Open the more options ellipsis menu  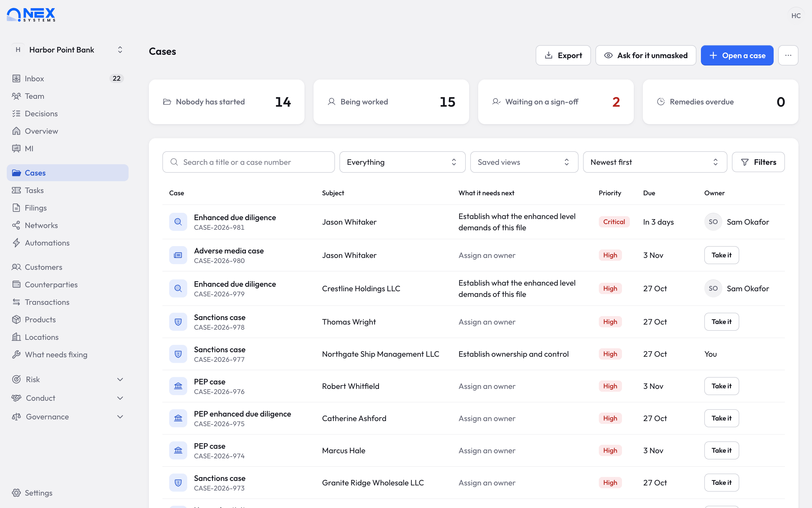pos(788,55)
